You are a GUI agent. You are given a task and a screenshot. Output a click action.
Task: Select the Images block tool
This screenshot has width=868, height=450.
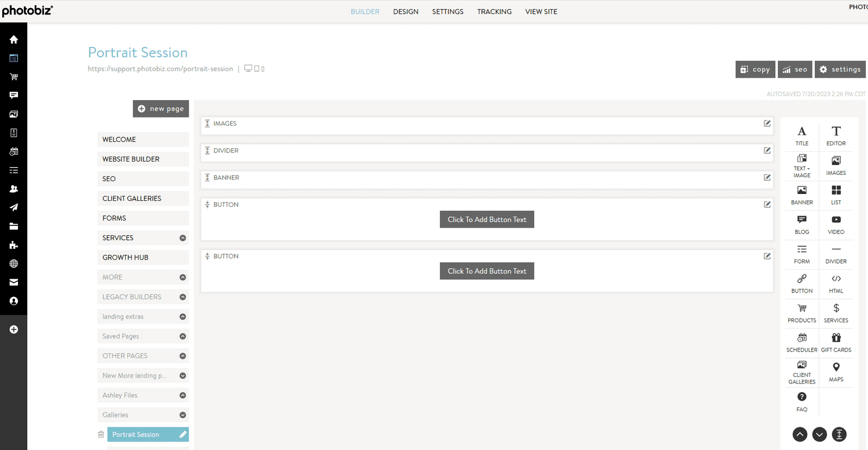(836, 165)
